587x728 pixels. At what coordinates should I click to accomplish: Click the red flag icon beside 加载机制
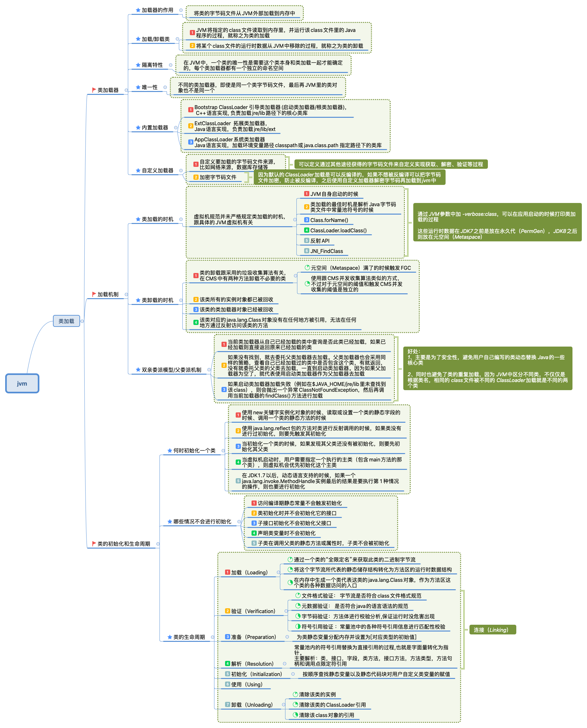click(94, 294)
